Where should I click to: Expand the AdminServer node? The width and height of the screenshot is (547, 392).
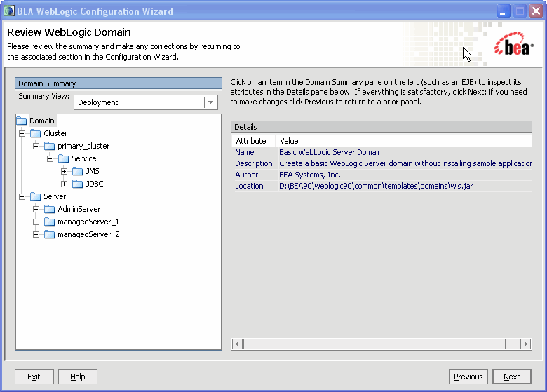36,209
